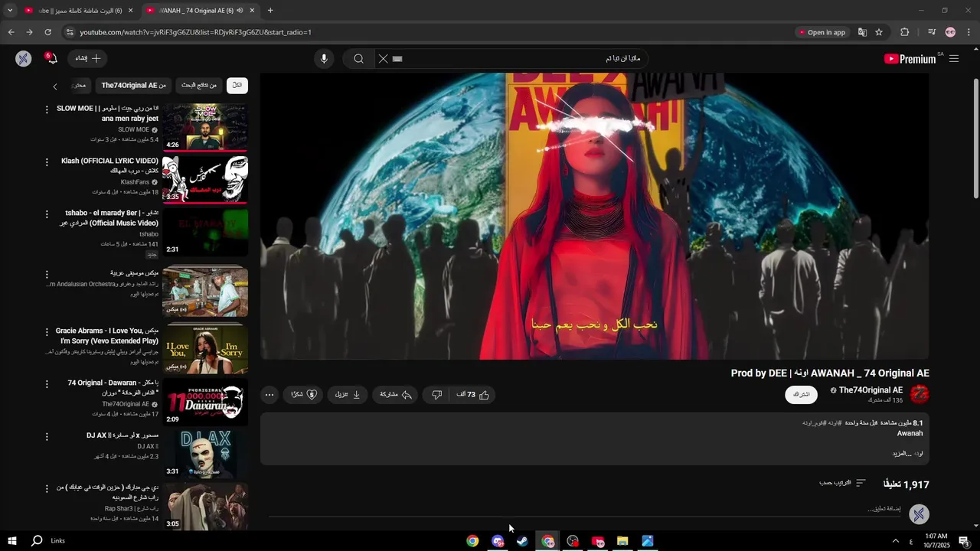Open Klash official lyric video thumbnail
The height and width of the screenshot is (551, 980).
(205, 181)
